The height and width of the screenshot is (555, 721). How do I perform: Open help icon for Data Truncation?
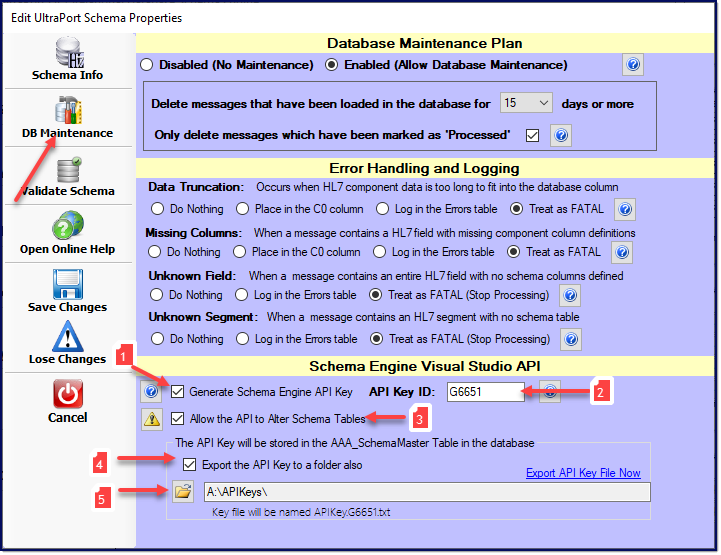tap(625, 209)
